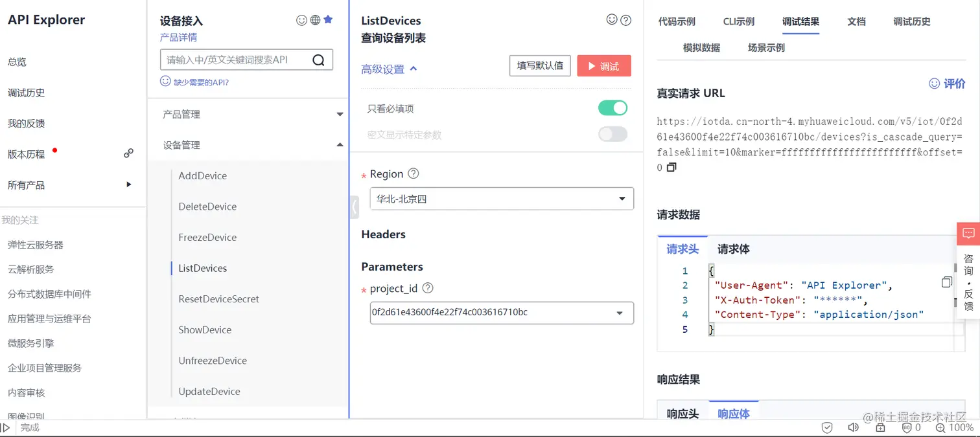The image size is (980, 437).
Task: Collapse the API list panel handle
Action: (x=354, y=207)
